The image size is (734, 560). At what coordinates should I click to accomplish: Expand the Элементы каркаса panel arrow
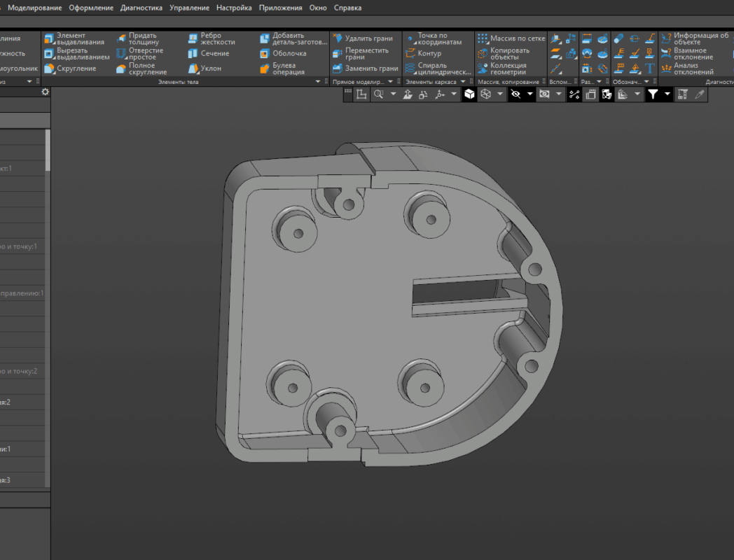pos(463,82)
